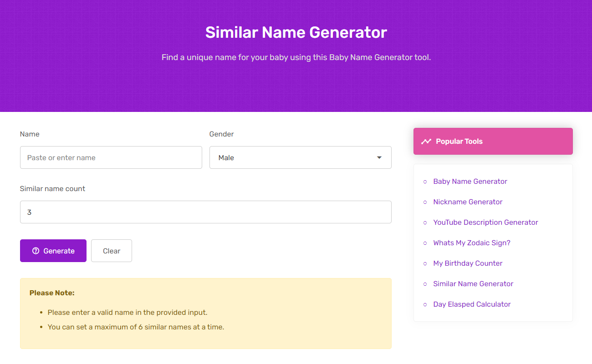Click the Similar name count field
The image size is (592, 364).
[205, 212]
